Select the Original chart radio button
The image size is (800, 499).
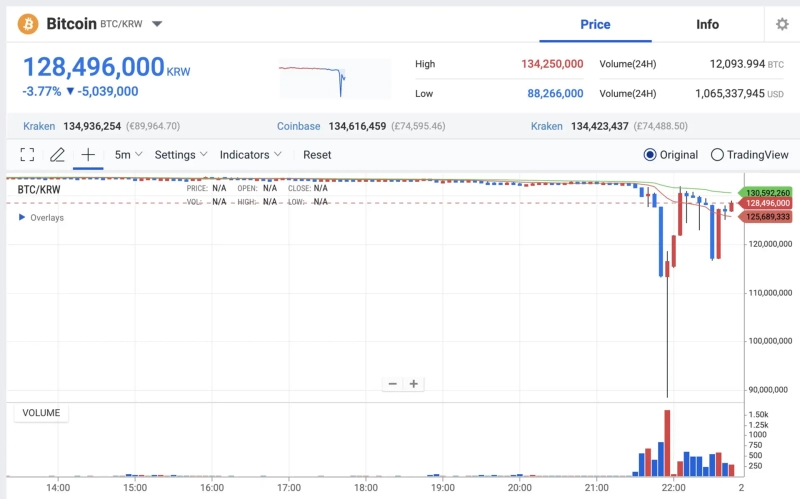[650, 155]
